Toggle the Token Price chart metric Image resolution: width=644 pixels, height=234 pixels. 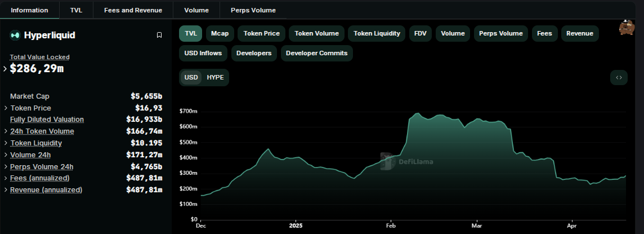tap(262, 33)
